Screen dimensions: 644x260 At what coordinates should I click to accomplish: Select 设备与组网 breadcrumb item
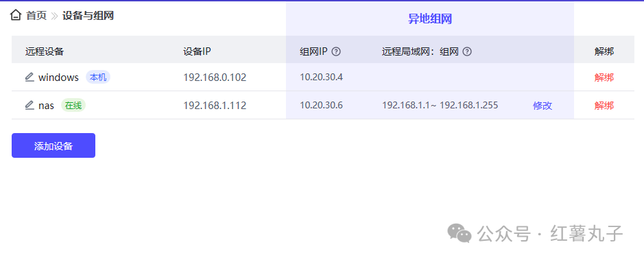[88, 16]
